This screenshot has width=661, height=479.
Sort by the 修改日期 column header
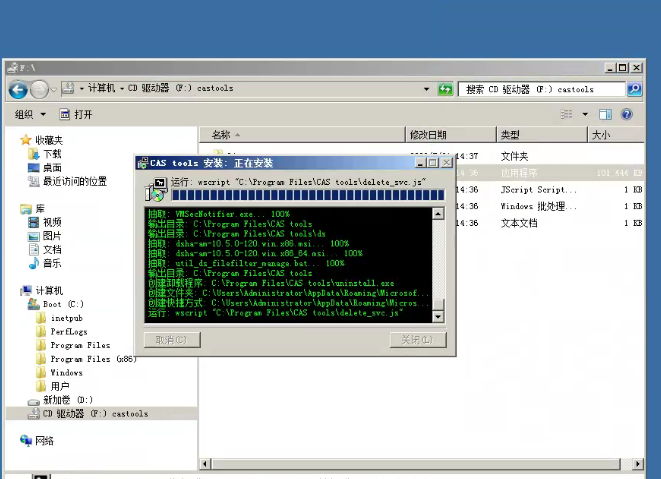(x=451, y=135)
